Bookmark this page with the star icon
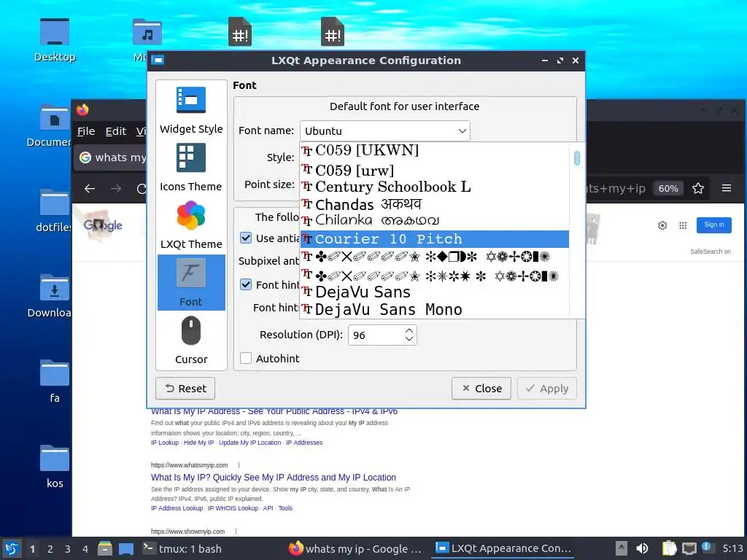The height and width of the screenshot is (560, 747). tap(698, 189)
